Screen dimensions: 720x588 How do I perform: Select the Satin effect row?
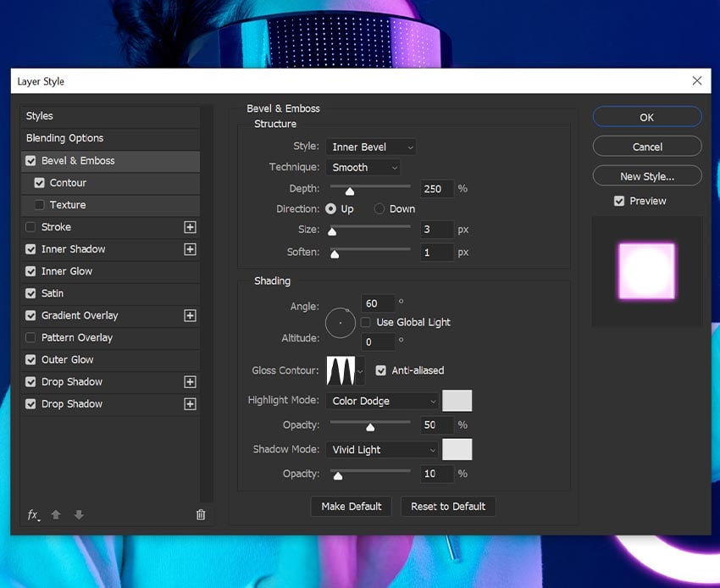pyautogui.click(x=110, y=293)
